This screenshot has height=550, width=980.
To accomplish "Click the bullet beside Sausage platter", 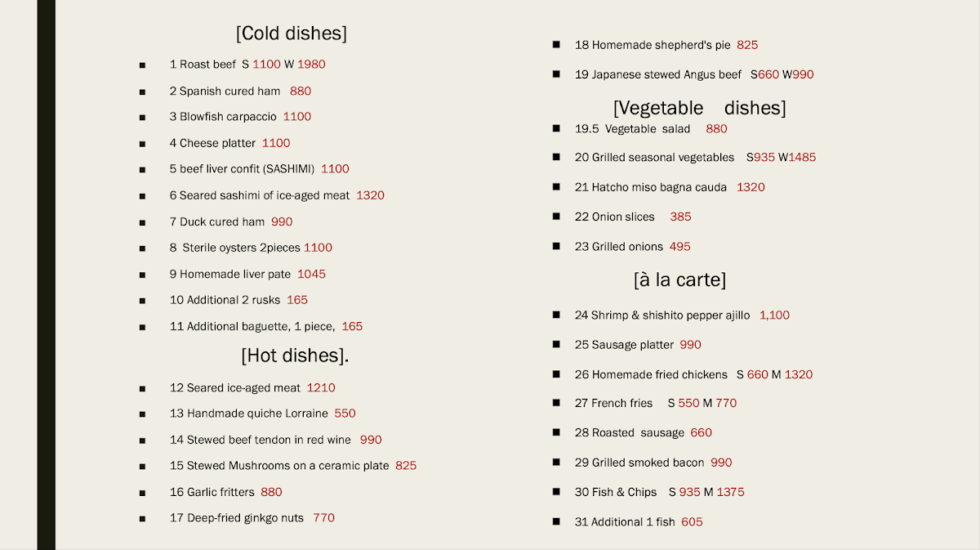I will [556, 344].
